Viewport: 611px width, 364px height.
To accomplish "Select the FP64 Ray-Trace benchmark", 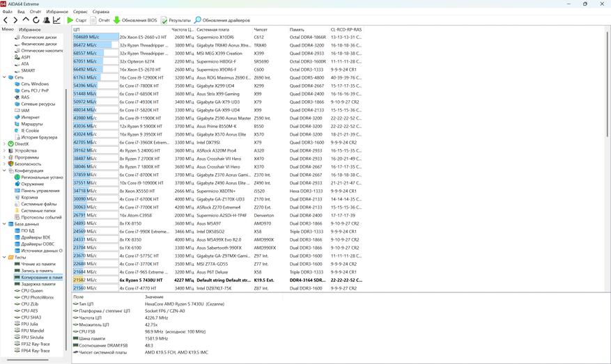I will pyautogui.click(x=32, y=351).
